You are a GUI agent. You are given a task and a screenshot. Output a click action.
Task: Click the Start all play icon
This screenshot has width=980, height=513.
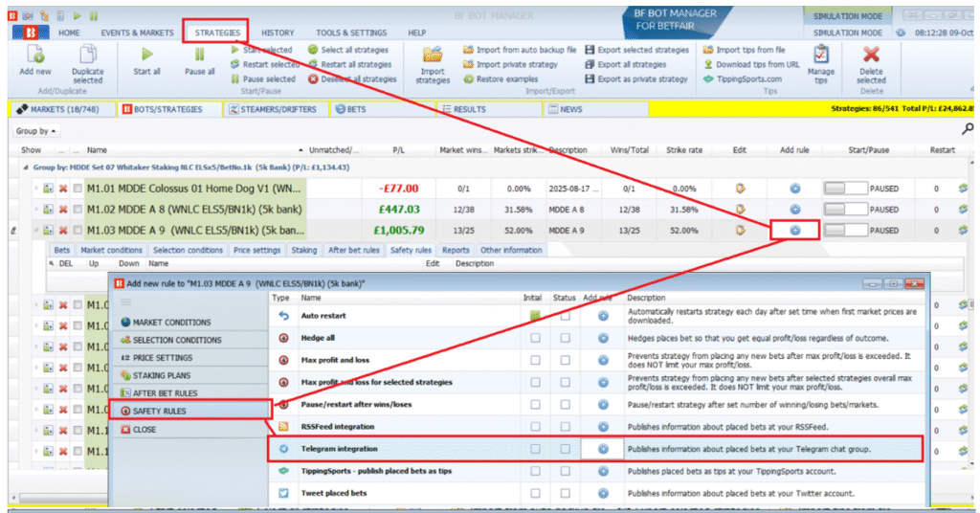pos(146,55)
